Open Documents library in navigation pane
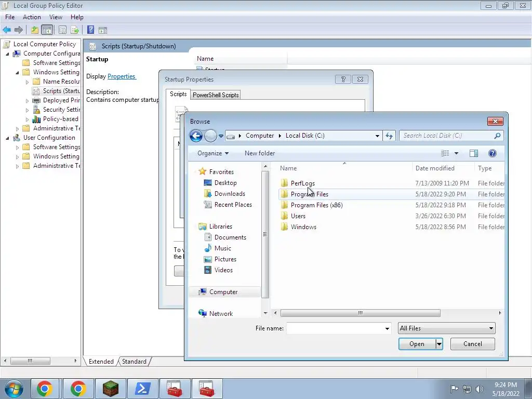The height and width of the screenshot is (399, 532). (230, 237)
